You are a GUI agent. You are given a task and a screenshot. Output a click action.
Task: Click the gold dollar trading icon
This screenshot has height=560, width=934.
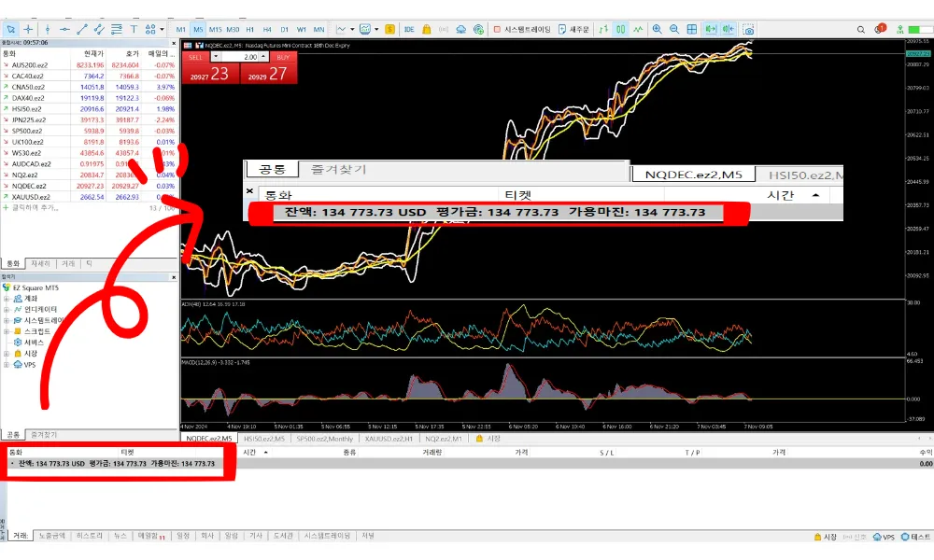[x=390, y=29]
